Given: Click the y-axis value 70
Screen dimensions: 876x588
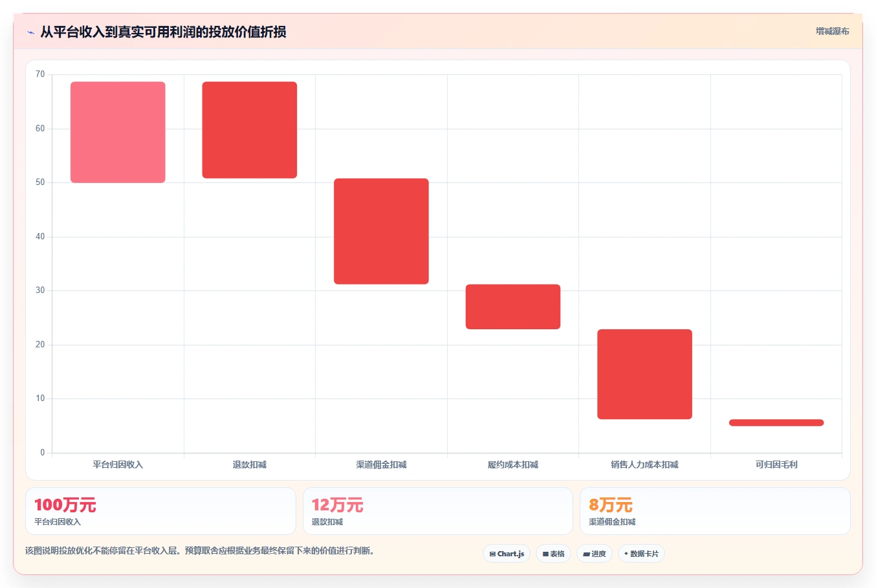Looking at the screenshot, I should (40, 74).
